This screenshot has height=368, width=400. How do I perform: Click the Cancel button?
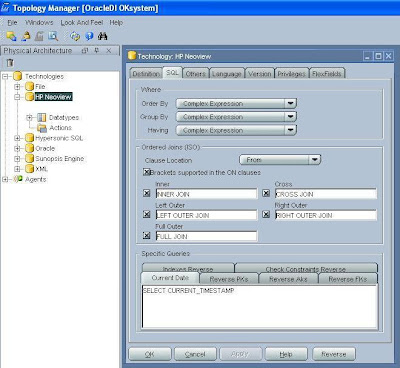tap(195, 354)
